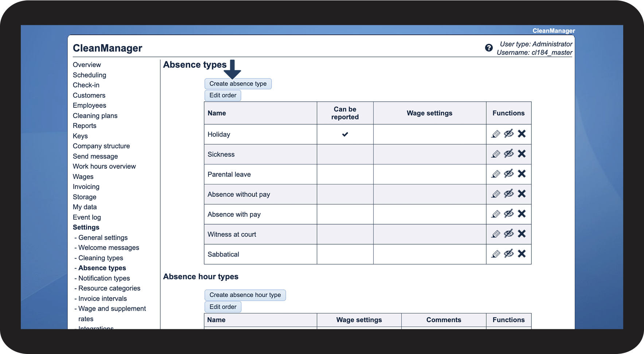Hide the Sabbatical absence type
The image size is (644, 354).
pyautogui.click(x=509, y=254)
